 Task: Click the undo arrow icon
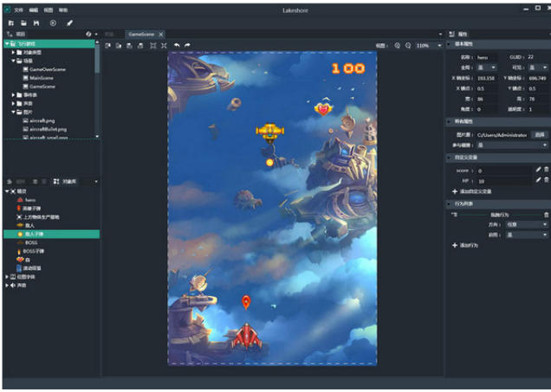coord(177,46)
